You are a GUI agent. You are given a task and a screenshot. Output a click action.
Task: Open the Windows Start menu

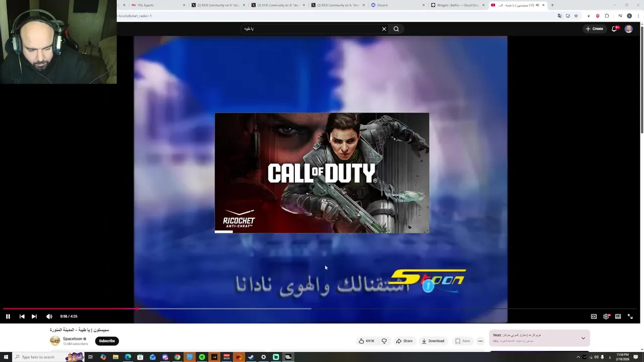[x=6, y=357]
